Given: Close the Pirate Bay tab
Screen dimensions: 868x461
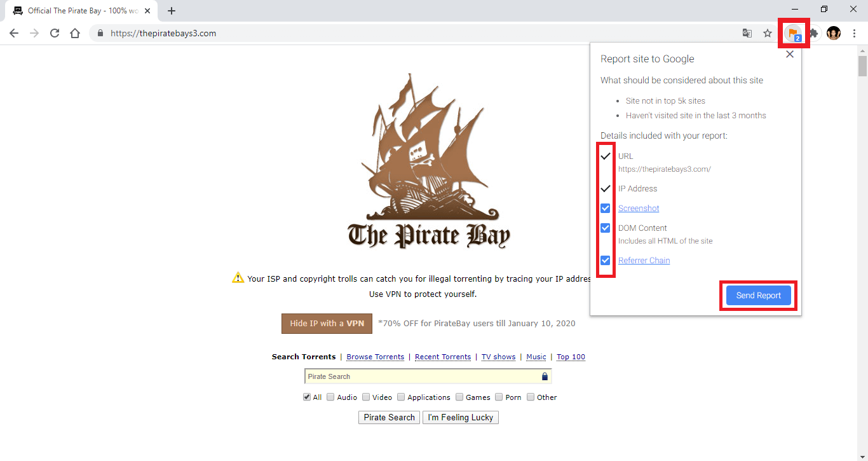Looking at the screenshot, I should [x=147, y=11].
